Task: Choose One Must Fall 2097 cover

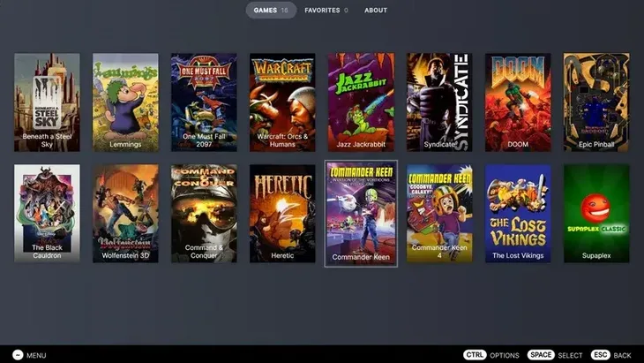Action: click(204, 102)
